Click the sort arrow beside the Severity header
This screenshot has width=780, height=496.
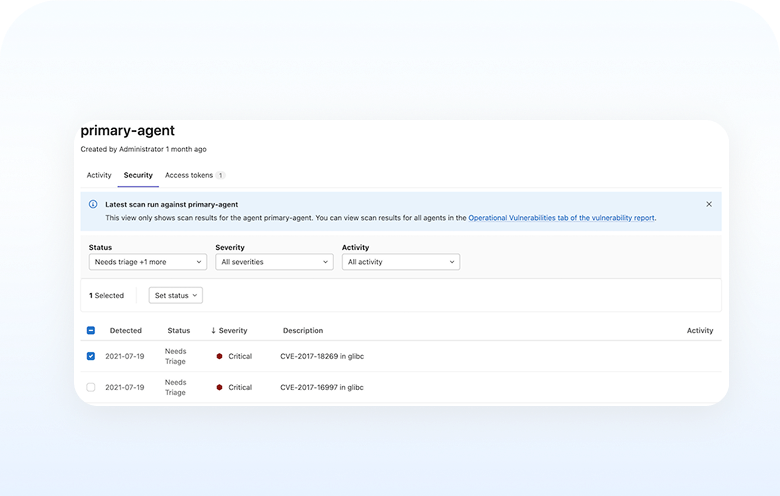213,330
